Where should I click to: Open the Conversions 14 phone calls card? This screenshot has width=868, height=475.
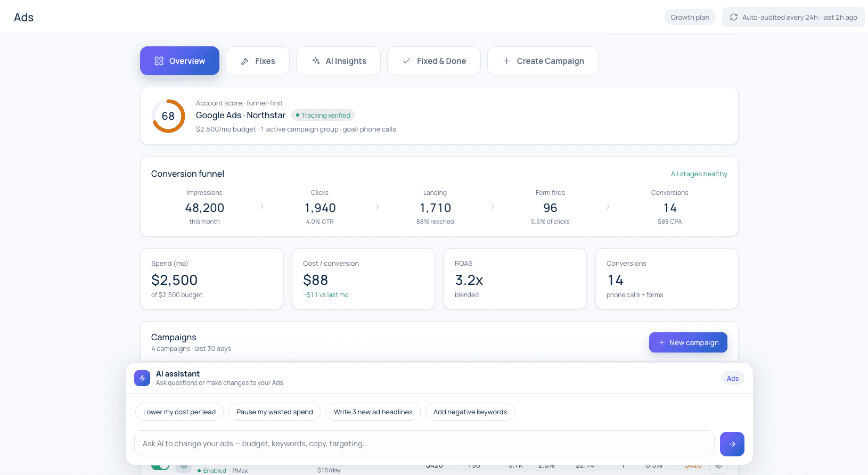[667, 279]
